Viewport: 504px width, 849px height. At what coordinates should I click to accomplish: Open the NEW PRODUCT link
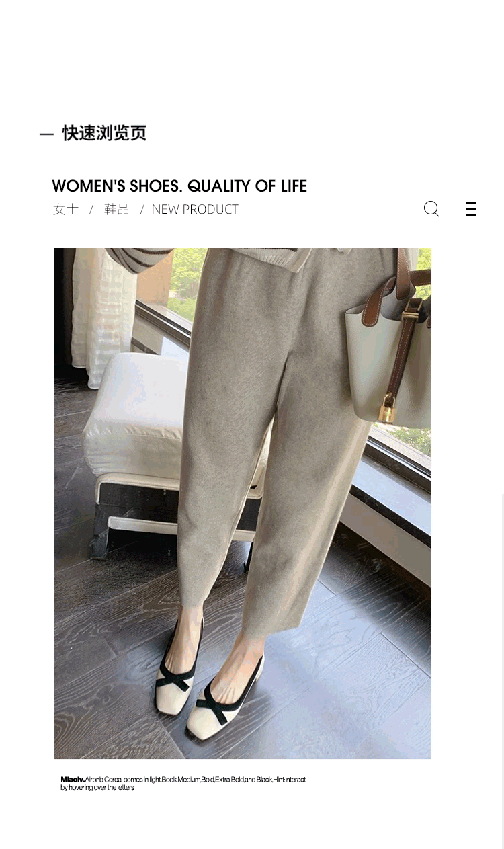click(x=195, y=209)
